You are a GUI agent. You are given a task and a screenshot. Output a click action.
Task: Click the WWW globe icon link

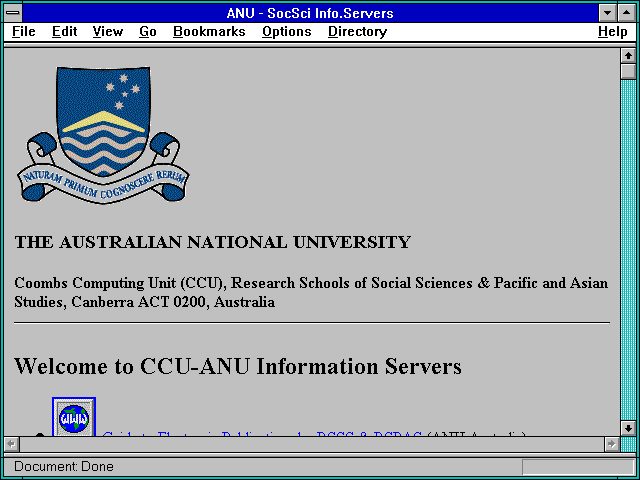pyautogui.click(x=74, y=417)
